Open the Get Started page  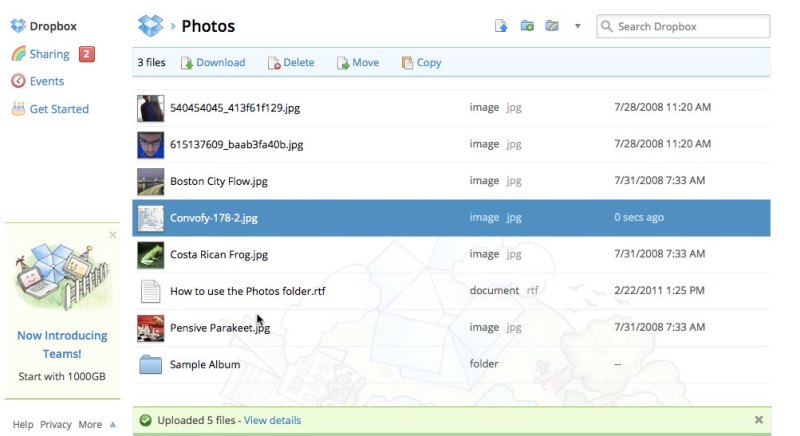(58, 109)
